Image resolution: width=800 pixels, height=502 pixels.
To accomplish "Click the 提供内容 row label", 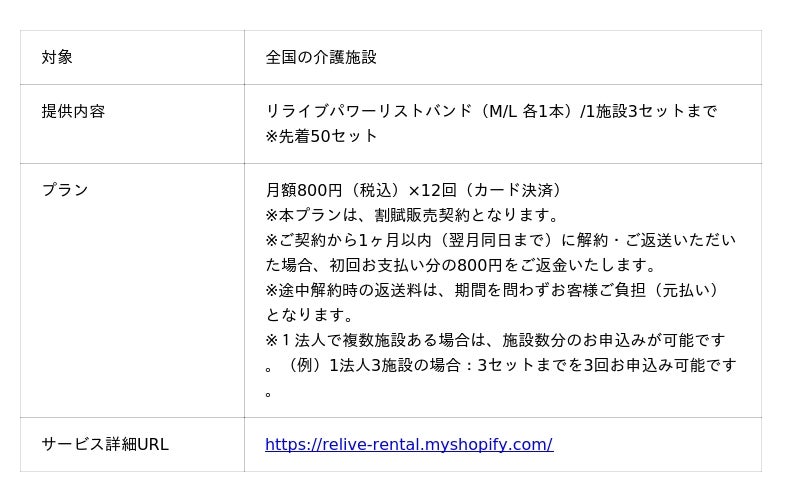I will pyautogui.click(x=73, y=111).
